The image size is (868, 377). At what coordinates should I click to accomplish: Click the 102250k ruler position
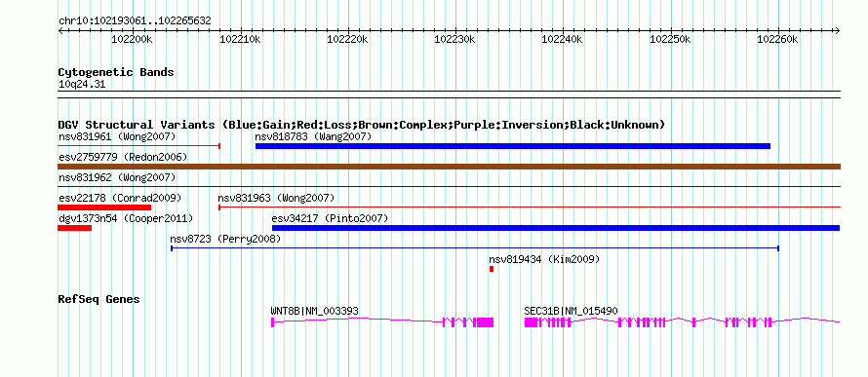coord(670,39)
